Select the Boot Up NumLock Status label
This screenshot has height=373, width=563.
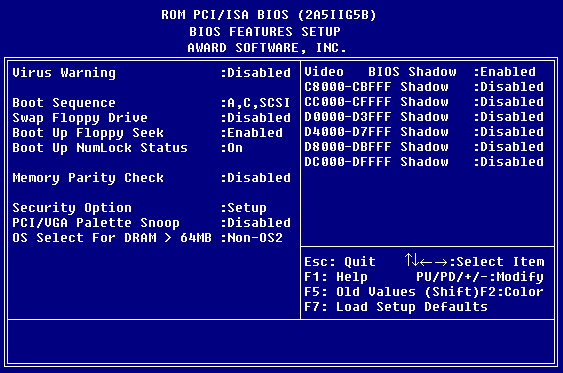pos(100,148)
